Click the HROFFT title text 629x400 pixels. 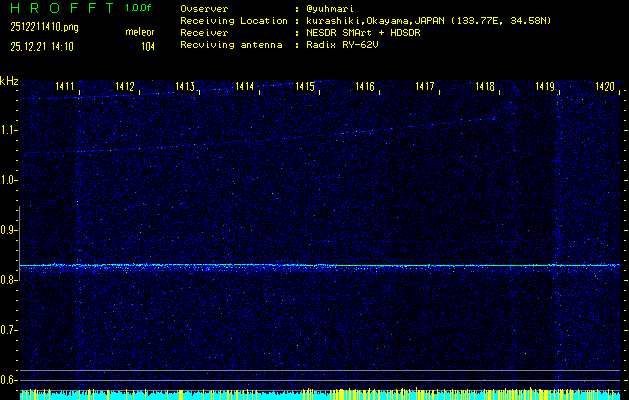60,8
